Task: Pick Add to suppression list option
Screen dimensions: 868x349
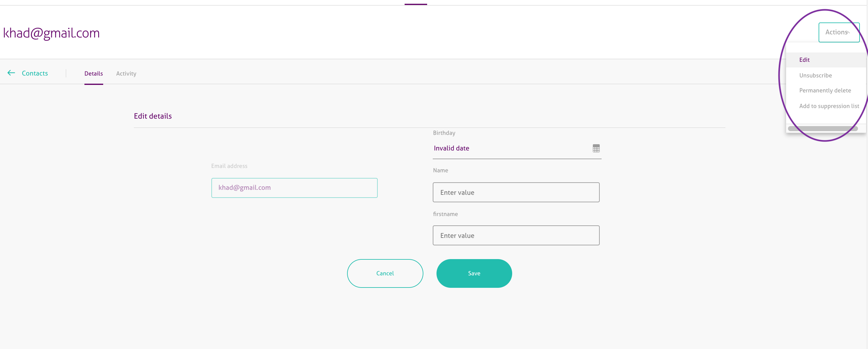Action: point(829,106)
